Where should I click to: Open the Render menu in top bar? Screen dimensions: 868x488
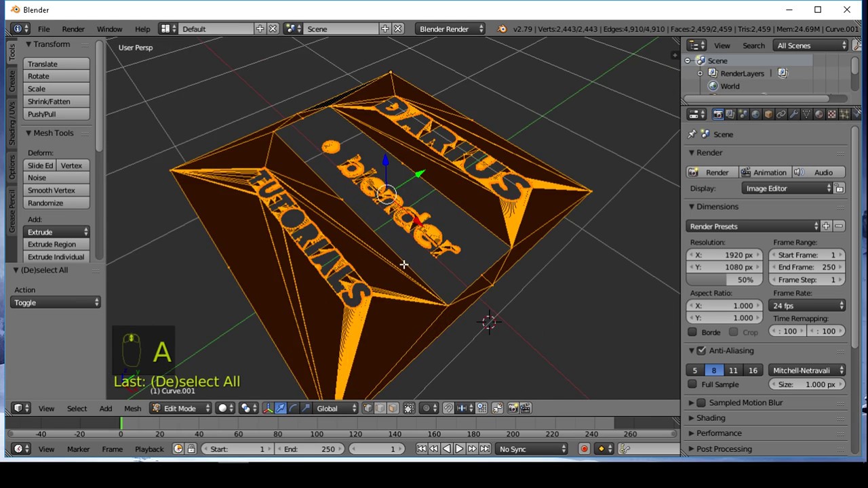tap(73, 29)
